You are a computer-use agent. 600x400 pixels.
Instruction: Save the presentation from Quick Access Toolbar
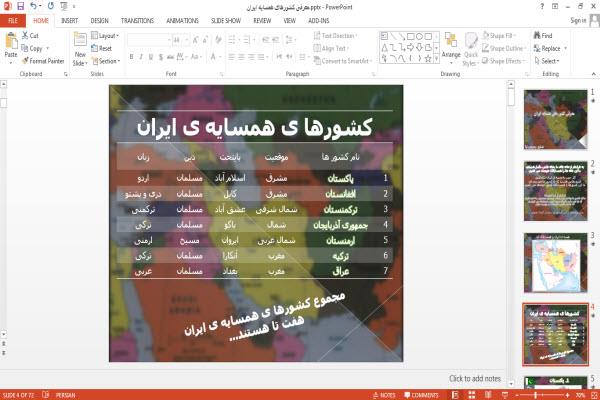20,6
